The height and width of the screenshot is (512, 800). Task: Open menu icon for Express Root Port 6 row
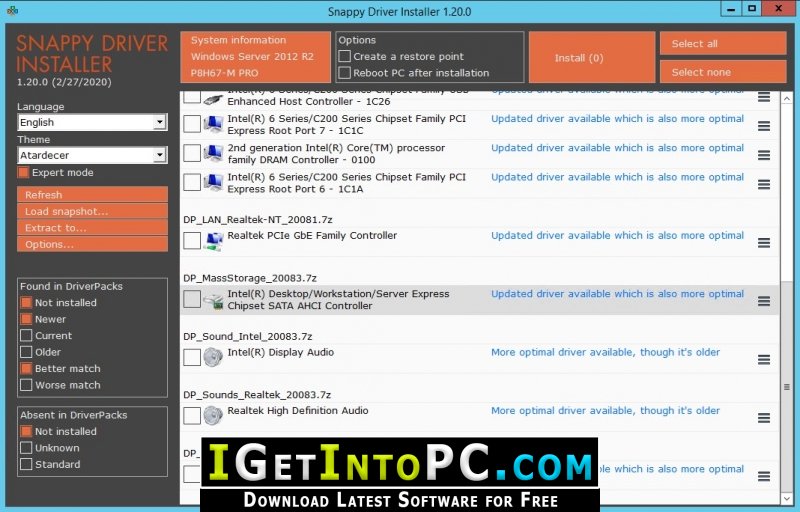764,184
